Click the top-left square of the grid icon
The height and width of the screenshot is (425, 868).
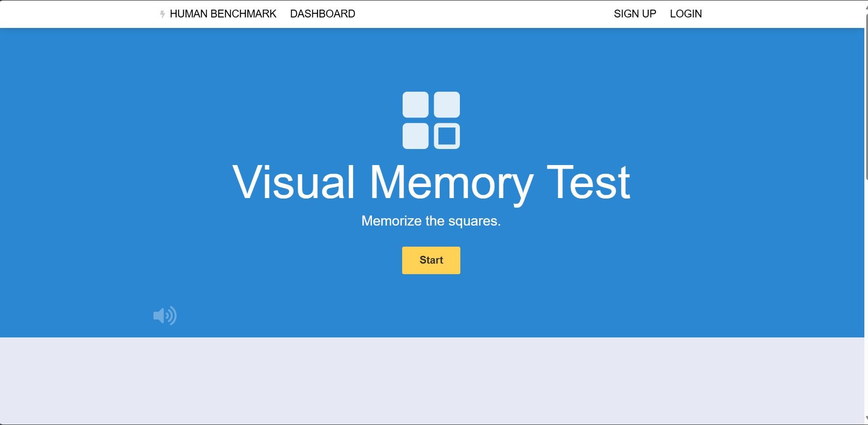point(415,105)
